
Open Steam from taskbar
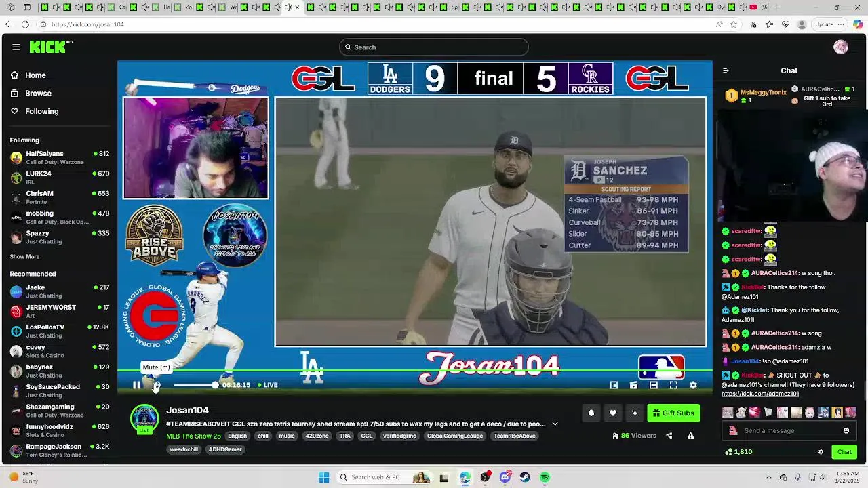pos(525,477)
